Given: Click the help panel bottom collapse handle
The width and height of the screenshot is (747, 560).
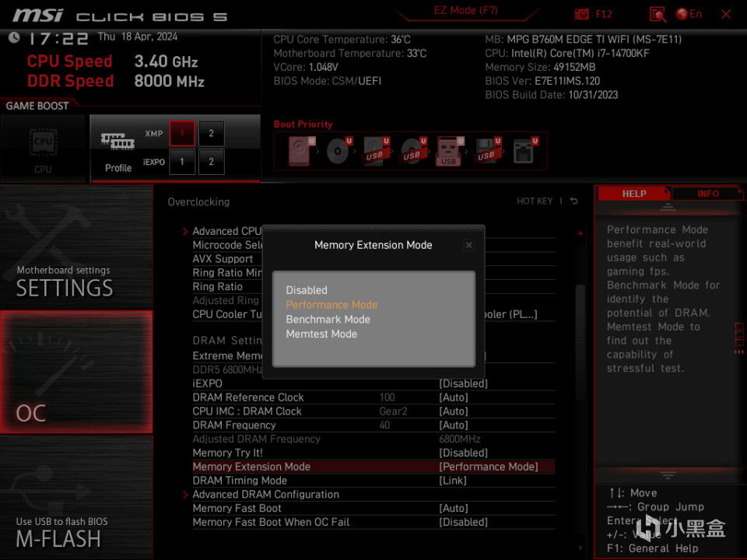Looking at the screenshot, I should tap(668, 475).
